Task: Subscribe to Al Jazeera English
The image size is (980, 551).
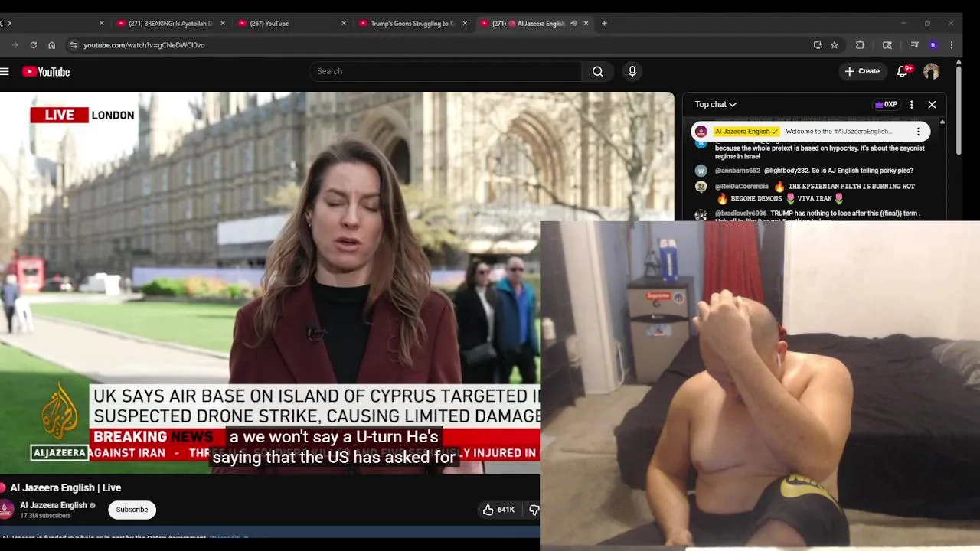Action: coord(132,510)
